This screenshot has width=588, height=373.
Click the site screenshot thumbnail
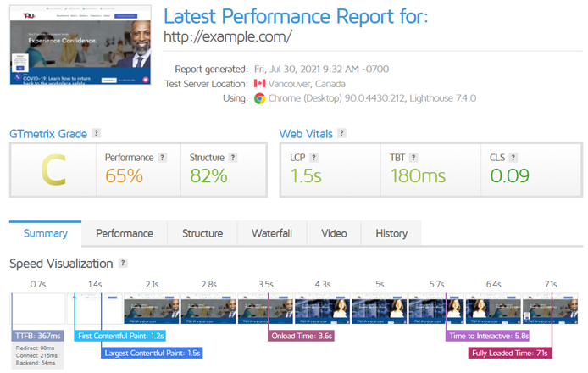80,45
